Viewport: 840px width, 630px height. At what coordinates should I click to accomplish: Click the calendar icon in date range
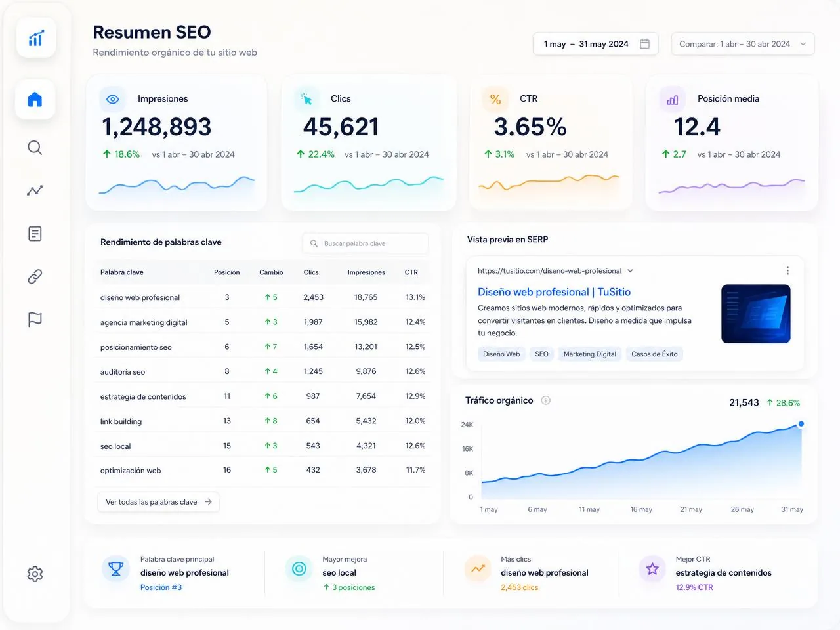[644, 44]
